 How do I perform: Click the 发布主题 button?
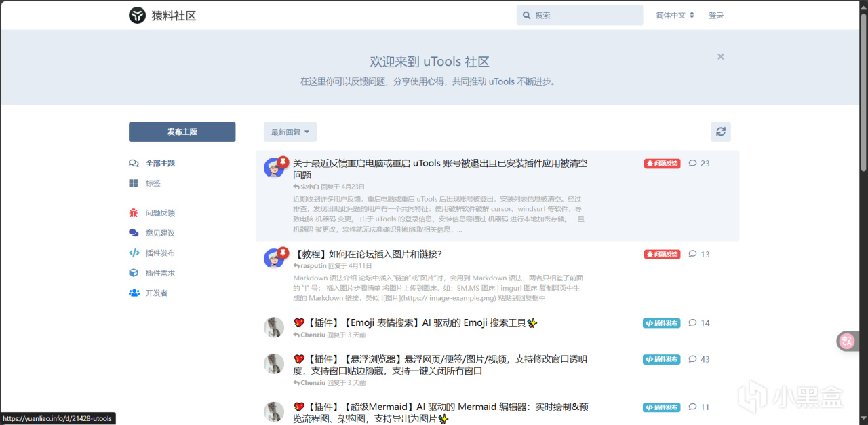point(182,132)
